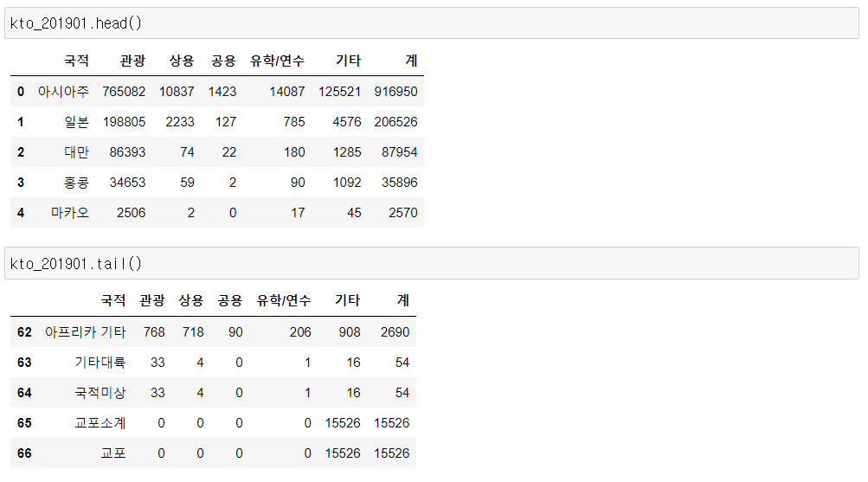Click the row index 64
This screenshot has height=482, width=868.
[x=24, y=393]
